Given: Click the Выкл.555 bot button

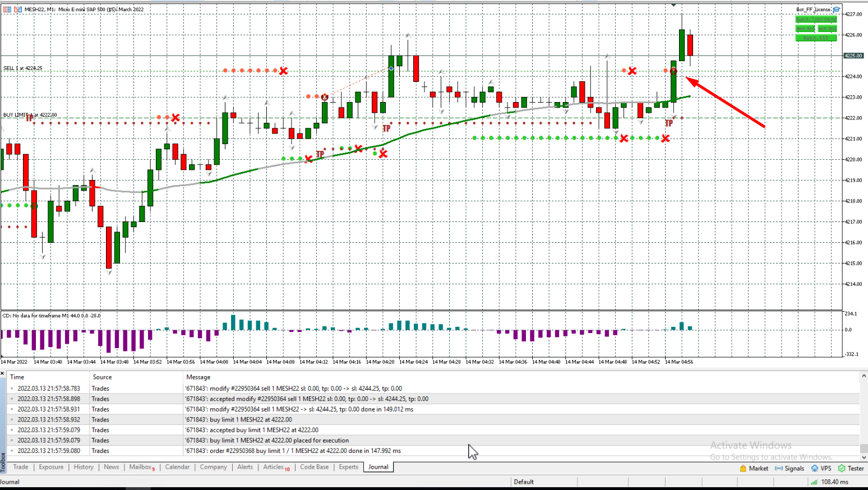Looking at the screenshot, I should coord(816,38).
